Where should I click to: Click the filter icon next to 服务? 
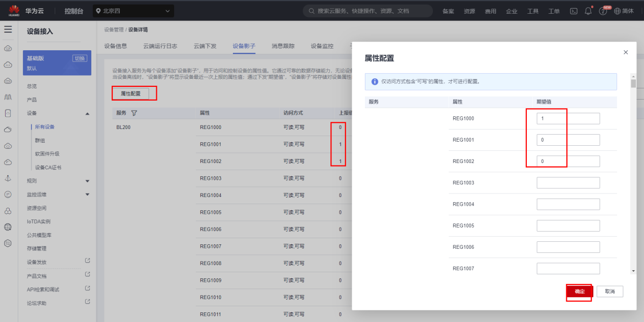(x=134, y=113)
